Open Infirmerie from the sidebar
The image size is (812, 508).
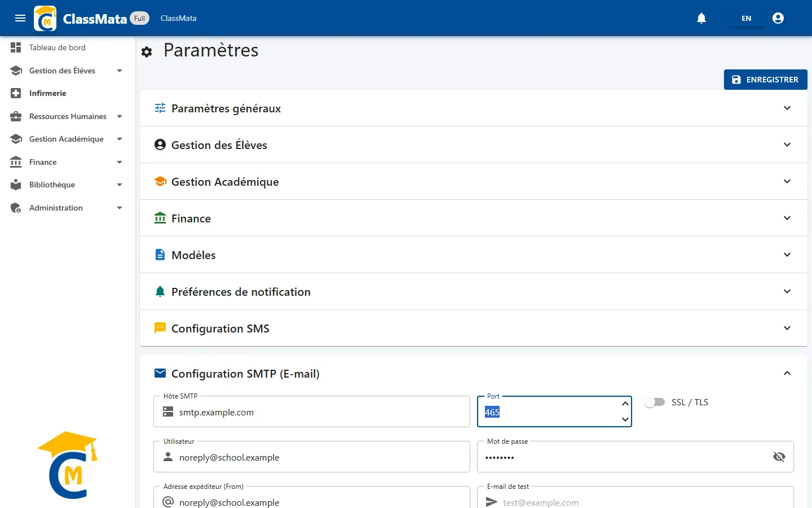(x=68, y=93)
